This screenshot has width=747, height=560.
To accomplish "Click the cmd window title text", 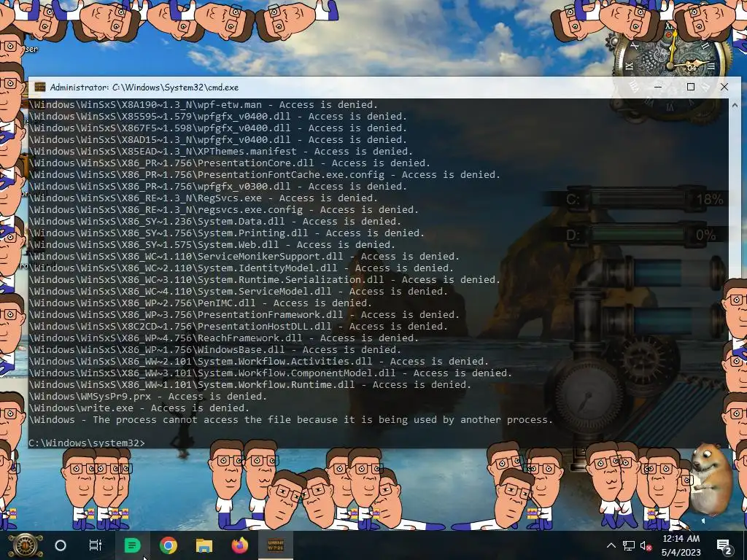I will [144, 87].
